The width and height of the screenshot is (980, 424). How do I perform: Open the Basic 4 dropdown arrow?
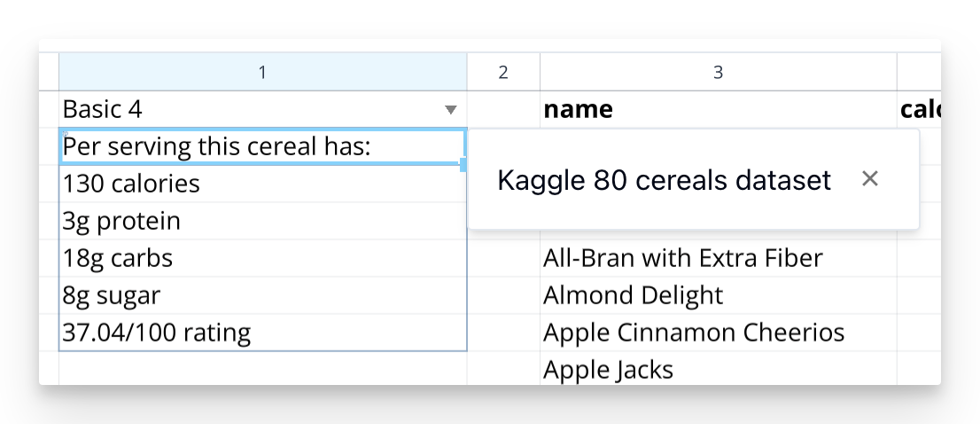pos(450,110)
